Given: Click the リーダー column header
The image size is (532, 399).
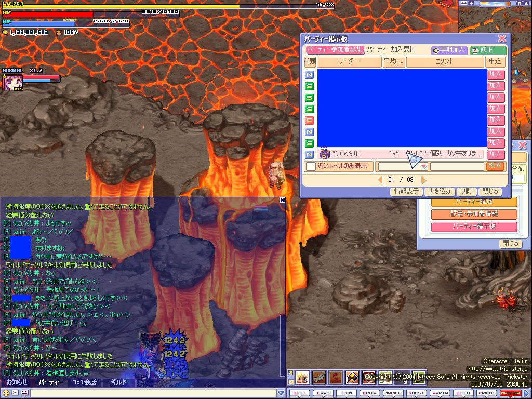Looking at the screenshot, I should click(x=349, y=62).
